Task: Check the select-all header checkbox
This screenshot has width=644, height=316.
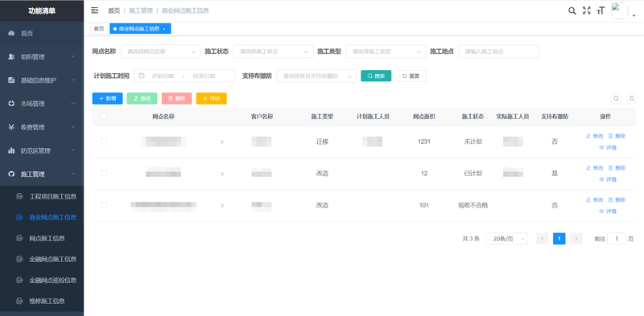Action: coord(104,117)
